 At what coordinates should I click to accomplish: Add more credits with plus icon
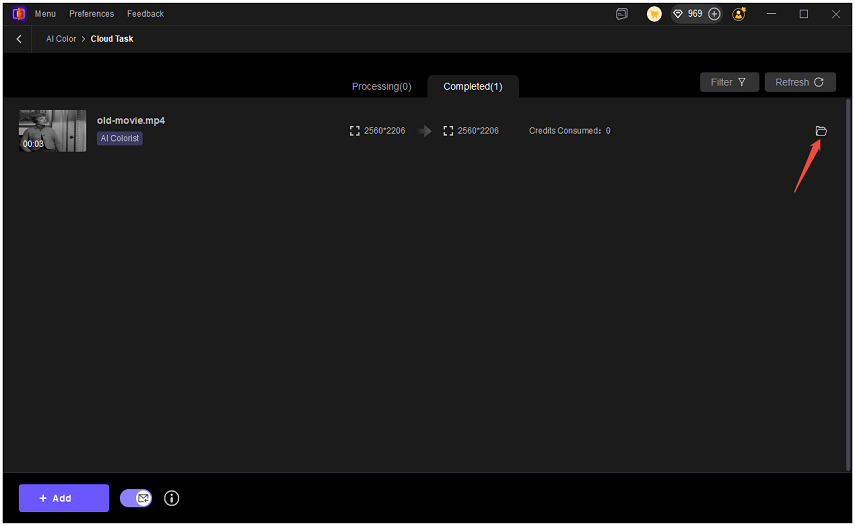coord(714,14)
